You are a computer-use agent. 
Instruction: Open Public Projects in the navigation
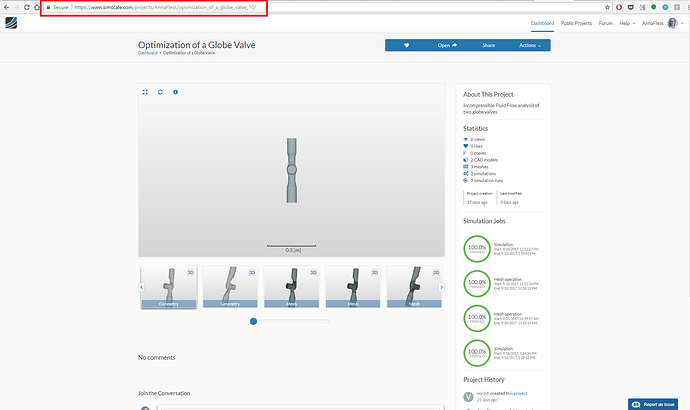pyautogui.click(x=576, y=23)
